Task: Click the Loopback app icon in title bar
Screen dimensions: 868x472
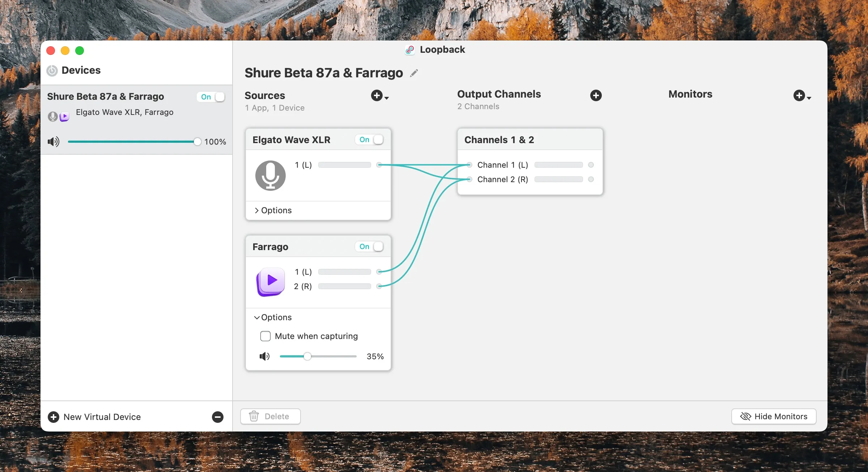Action: (410, 50)
